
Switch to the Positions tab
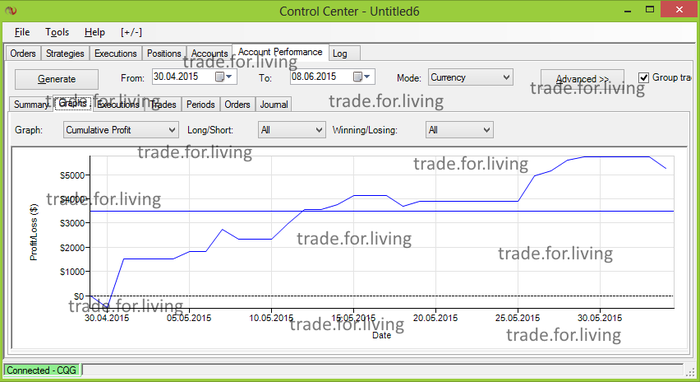[x=164, y=54]
